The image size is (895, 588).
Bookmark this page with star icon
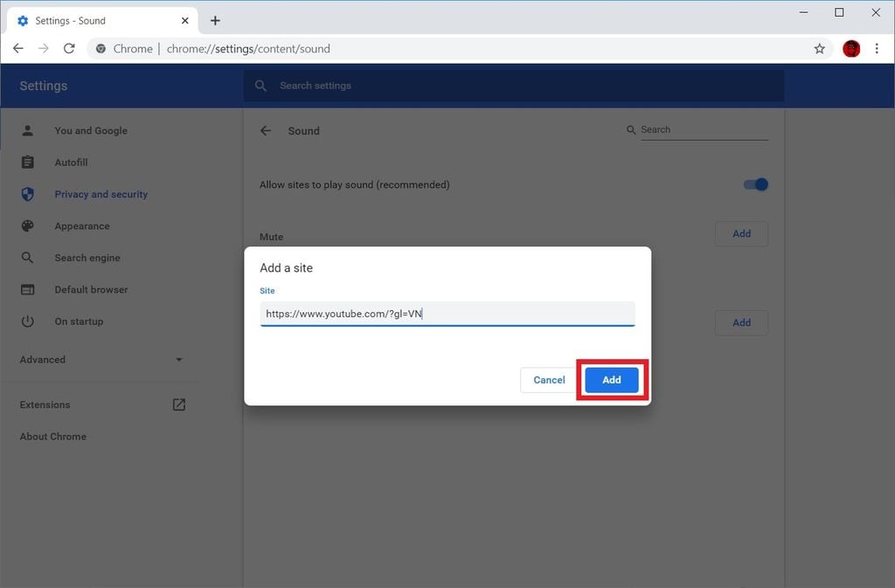coord(820,49)
